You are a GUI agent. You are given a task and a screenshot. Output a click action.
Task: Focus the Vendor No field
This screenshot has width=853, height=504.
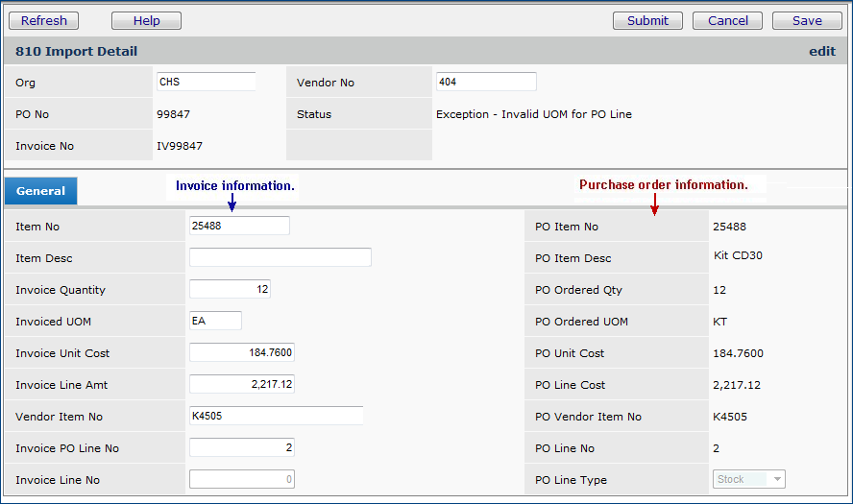pos(485,83)
